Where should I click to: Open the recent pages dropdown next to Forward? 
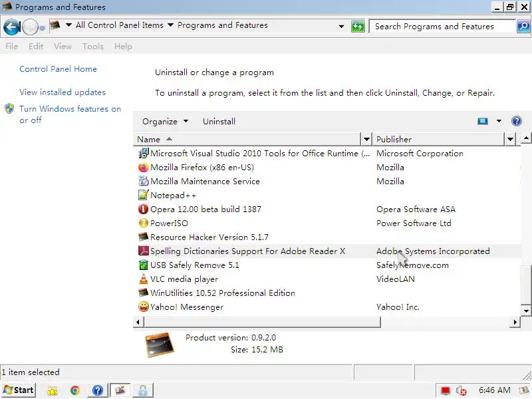42,28
